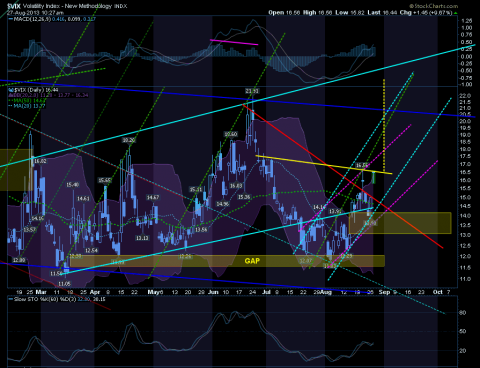
Task: Click the 'Sep' date axis label
Action: coord(384,292)
